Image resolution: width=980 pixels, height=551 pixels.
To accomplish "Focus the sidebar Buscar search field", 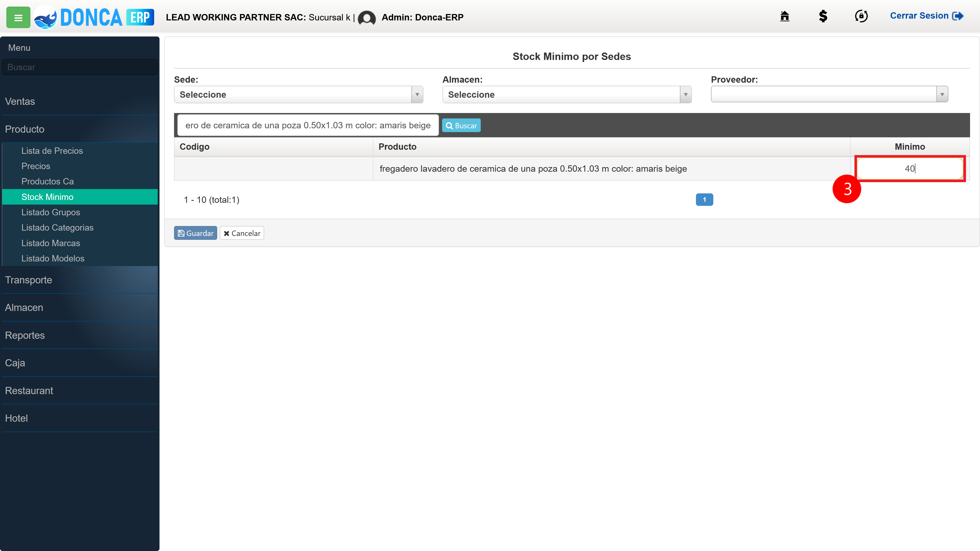I will (x=80, y=67).
